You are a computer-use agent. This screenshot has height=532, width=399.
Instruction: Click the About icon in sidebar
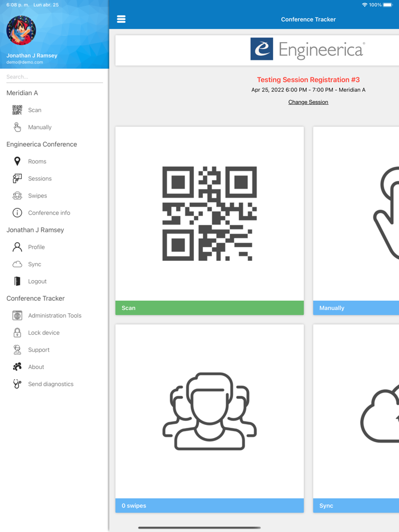tap(17, 367)
